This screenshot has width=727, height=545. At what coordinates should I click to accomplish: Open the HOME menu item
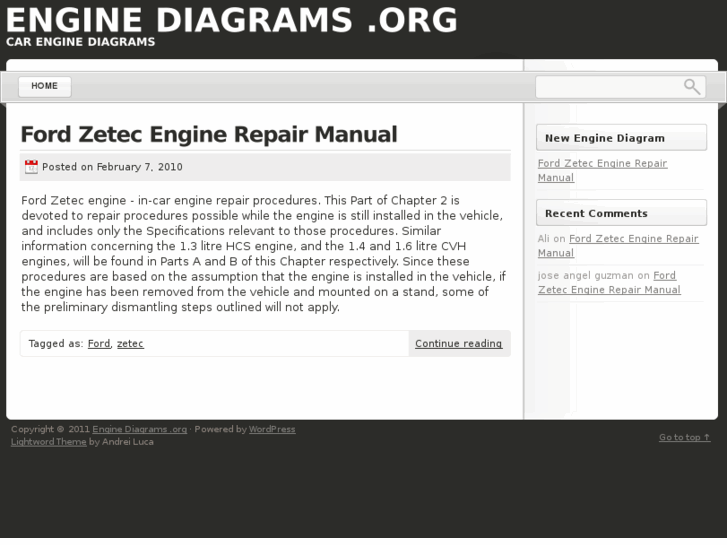[x=45, y=86]
